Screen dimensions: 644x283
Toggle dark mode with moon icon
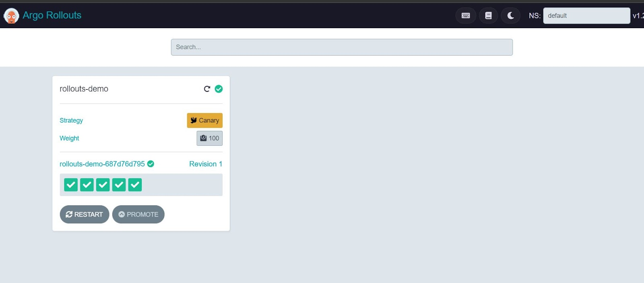click(510, 16)
